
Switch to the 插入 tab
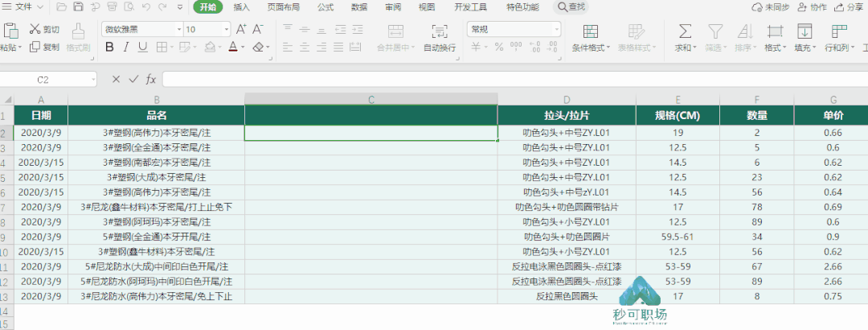click(241, 7)
